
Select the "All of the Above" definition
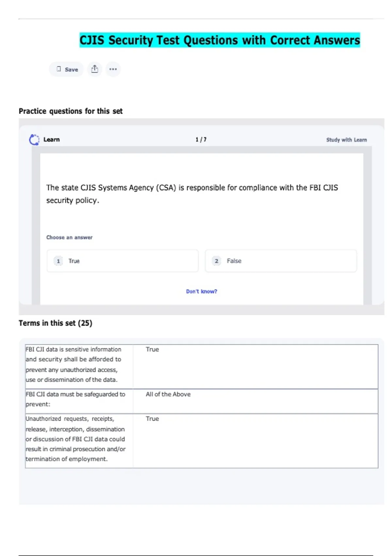(x=168, y=394)
